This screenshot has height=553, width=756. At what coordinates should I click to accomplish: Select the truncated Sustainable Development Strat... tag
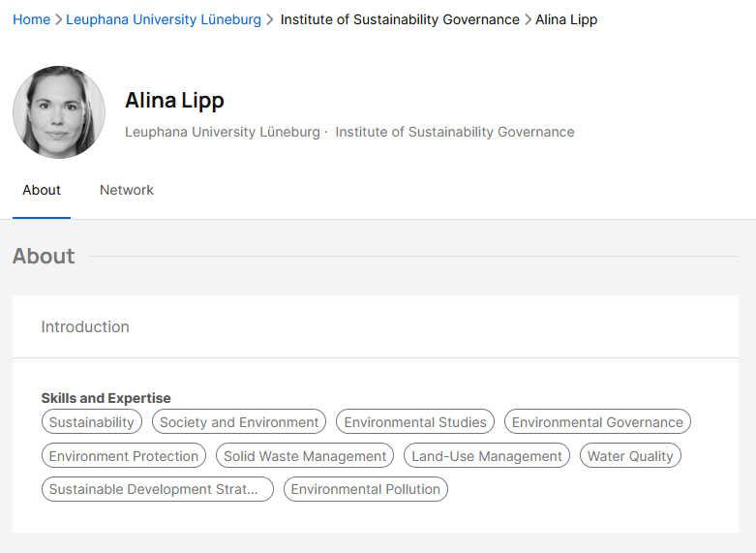point(157,489)
